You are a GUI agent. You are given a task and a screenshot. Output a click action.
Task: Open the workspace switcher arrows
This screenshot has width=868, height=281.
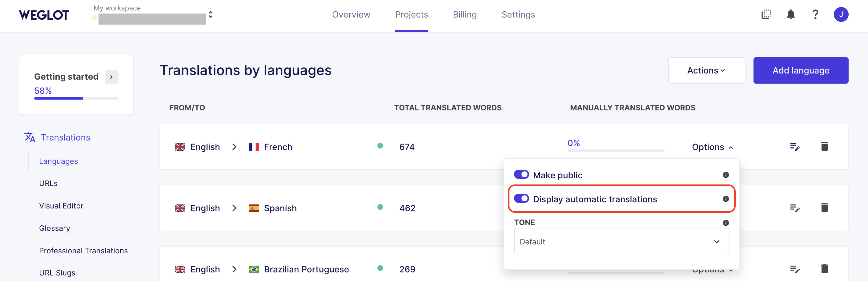211,14
